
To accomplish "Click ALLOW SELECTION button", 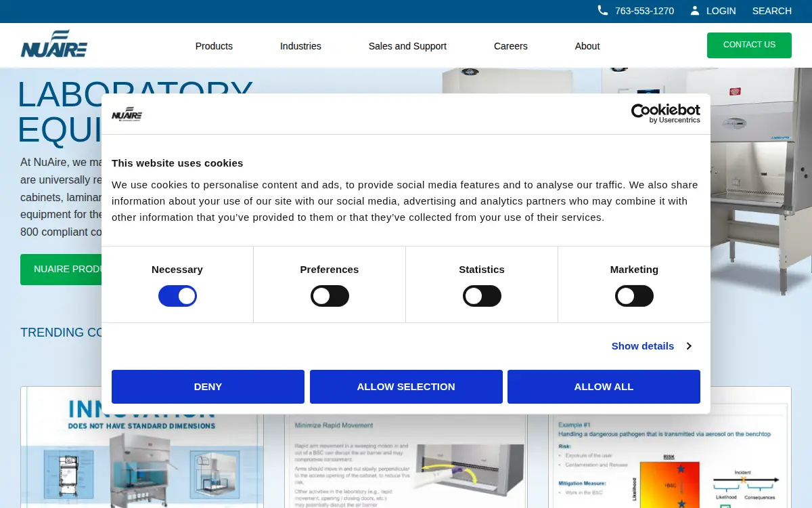I will [x=406, y=387].
